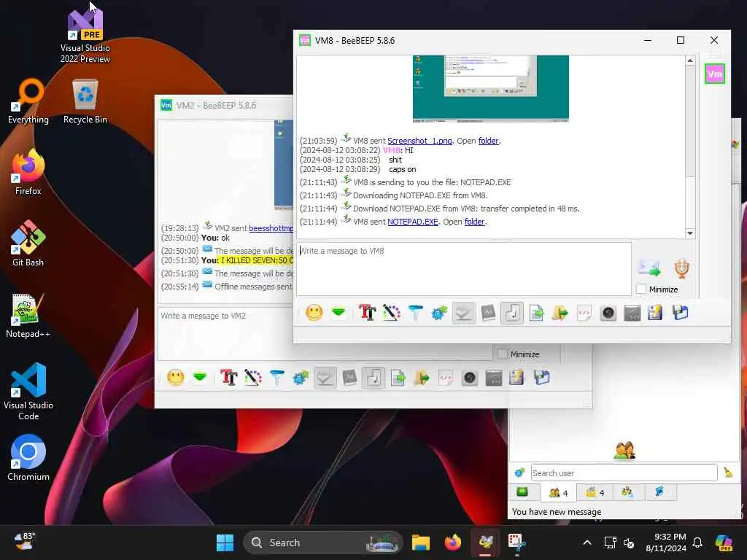The width and height of the screenshot is (747, 560).
Task: Open the emoticon picker in VM8 chat
Action: click(314, 313)
